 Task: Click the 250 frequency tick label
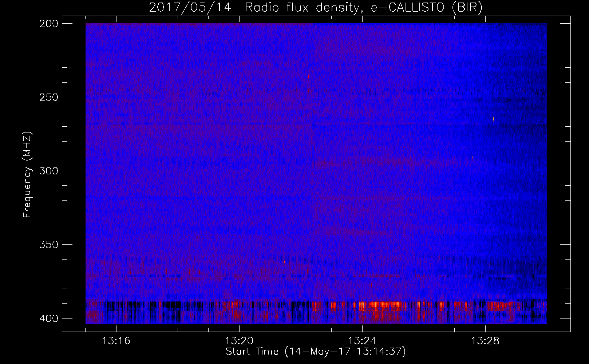click(x=49, y=97)
